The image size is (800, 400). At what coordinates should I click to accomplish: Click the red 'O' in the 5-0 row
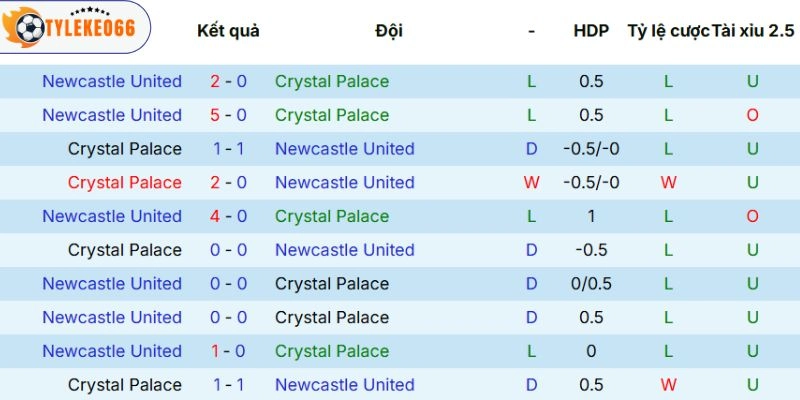[752, 115]
